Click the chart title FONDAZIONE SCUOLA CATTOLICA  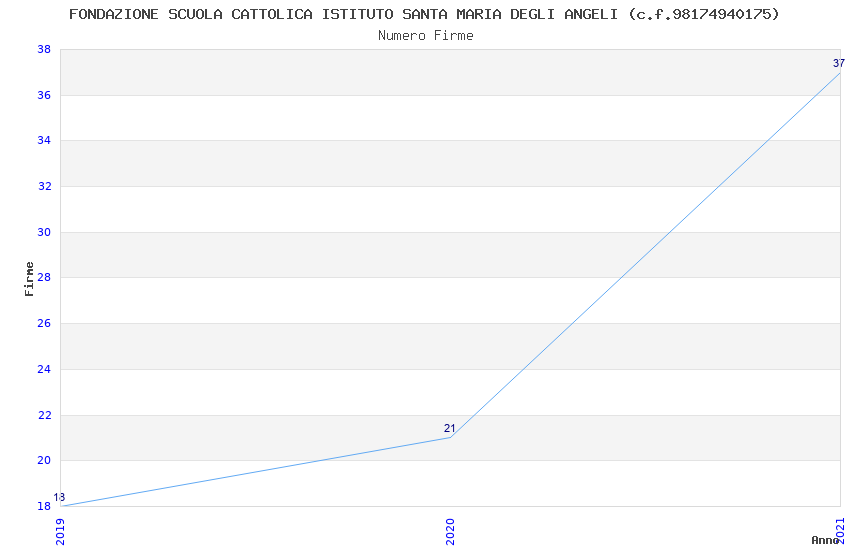pyautogui.click(x=424, y=15)
